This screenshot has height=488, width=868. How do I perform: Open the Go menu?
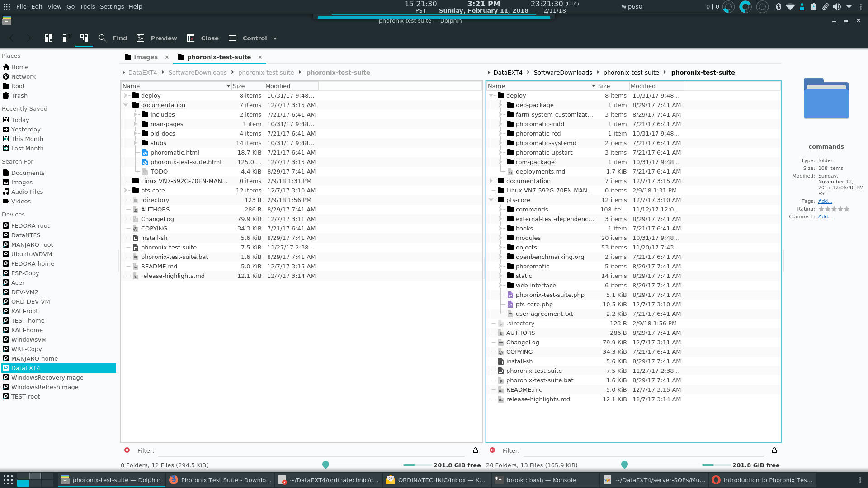coord(71,6)
